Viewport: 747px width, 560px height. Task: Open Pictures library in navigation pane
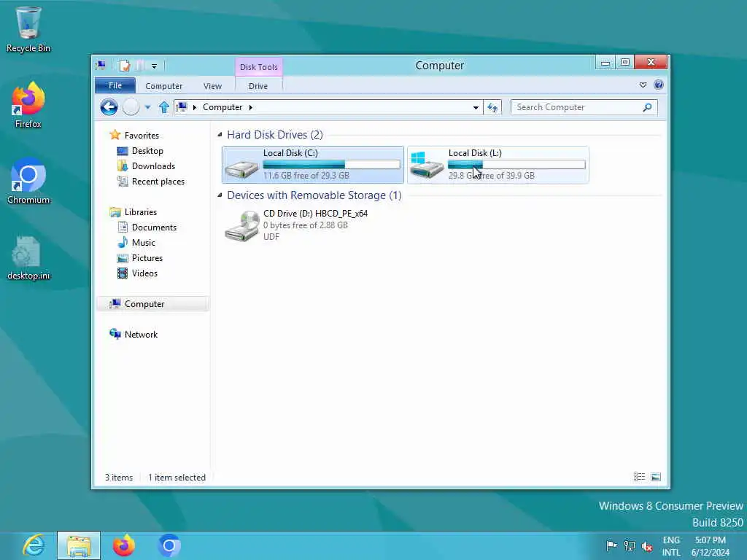point(147,257)
